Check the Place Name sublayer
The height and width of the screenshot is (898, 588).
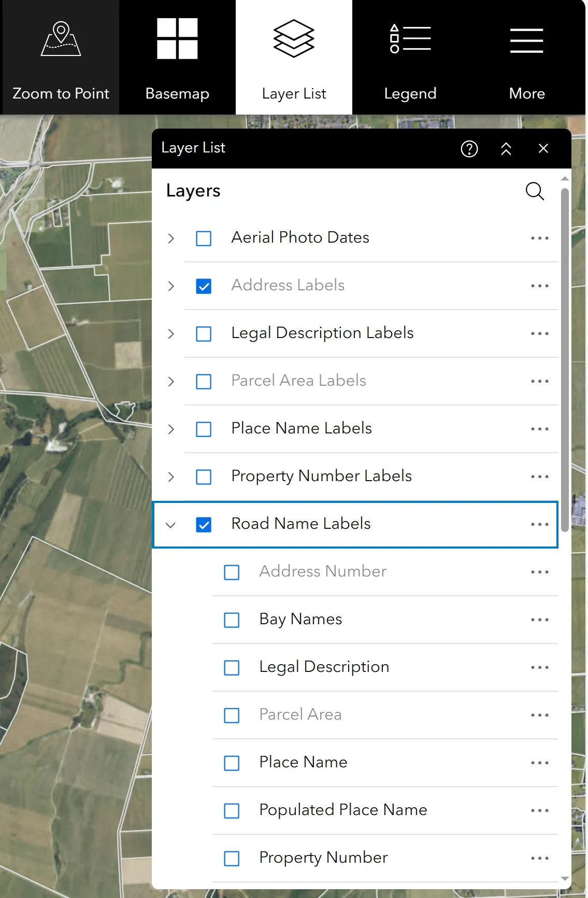click(x=232, y=763)
